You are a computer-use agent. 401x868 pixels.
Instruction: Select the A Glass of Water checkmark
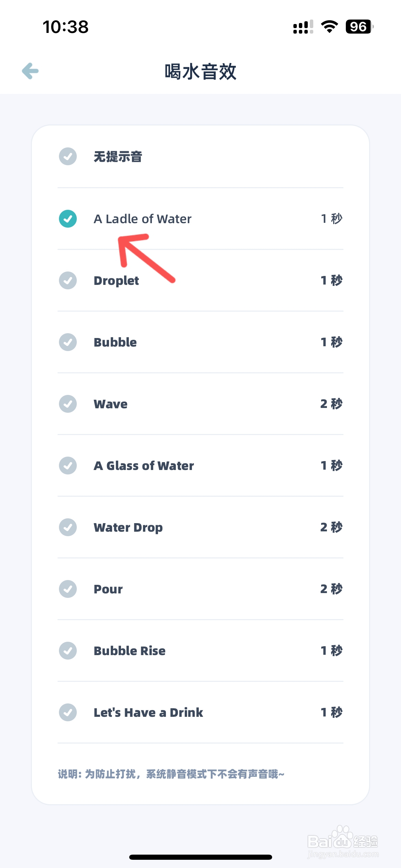[x=68, y=466]
